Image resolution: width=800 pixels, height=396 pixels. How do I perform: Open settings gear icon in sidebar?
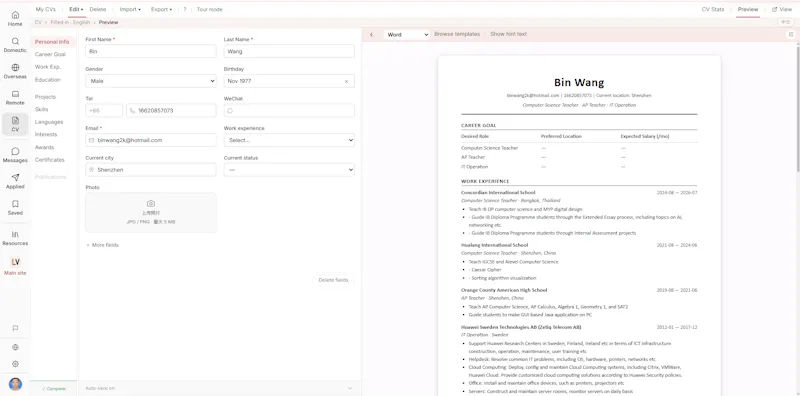click(x=15, y=364)
